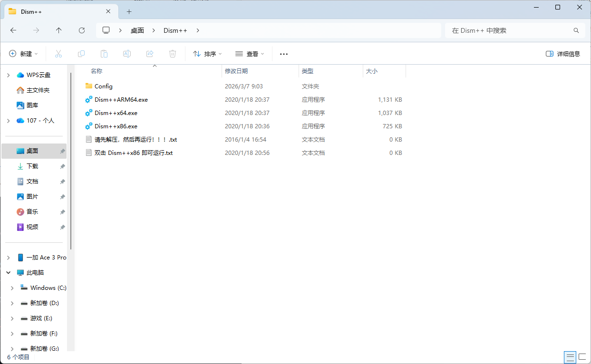This screenshot has width=591, height=364.
Task: Click the Cut scissors icon in toolbar
Action: (58, 54)
